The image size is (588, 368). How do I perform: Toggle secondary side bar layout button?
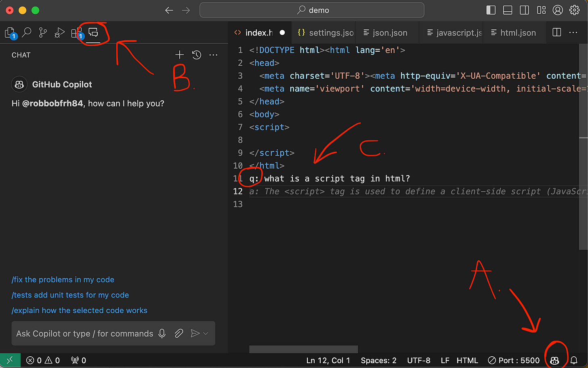[x=524, y=10]
